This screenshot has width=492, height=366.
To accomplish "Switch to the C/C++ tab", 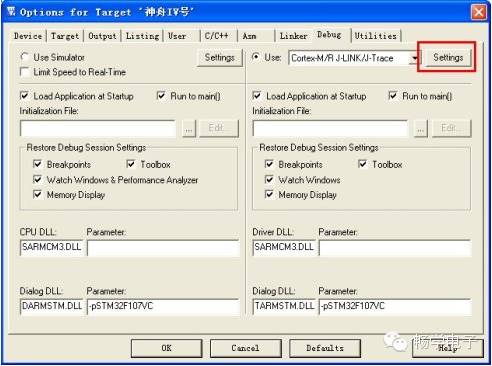I will (217, 36).
